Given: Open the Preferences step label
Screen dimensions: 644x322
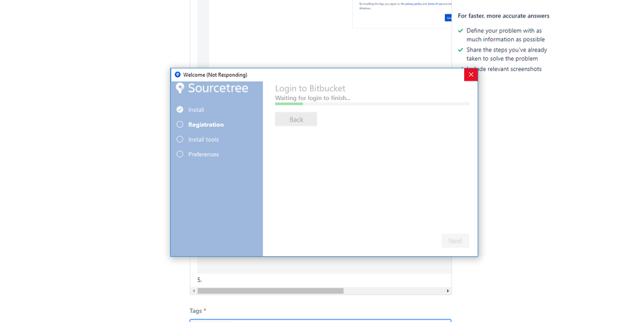Looking at the screenshot, I should (203, 154).
